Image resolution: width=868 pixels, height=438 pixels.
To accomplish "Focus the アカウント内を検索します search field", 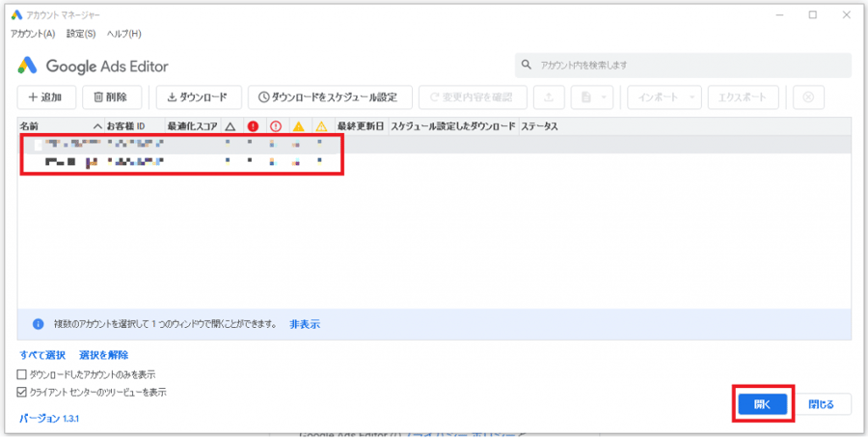I will coord(683,66).
